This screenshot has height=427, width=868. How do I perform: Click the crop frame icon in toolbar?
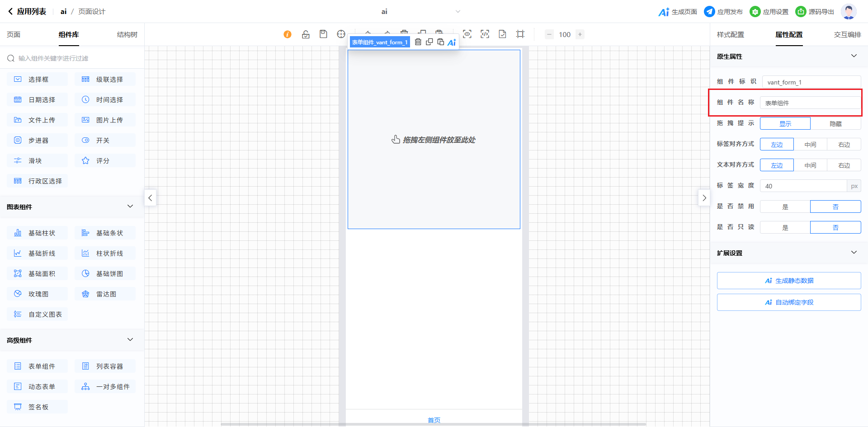(x=520, y=34)
